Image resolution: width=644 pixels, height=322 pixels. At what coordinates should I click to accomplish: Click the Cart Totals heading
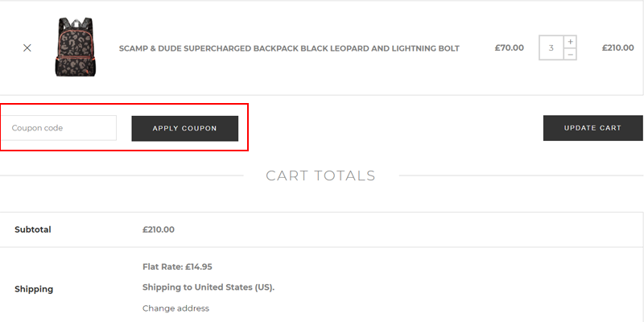click(x=320, y=175)
